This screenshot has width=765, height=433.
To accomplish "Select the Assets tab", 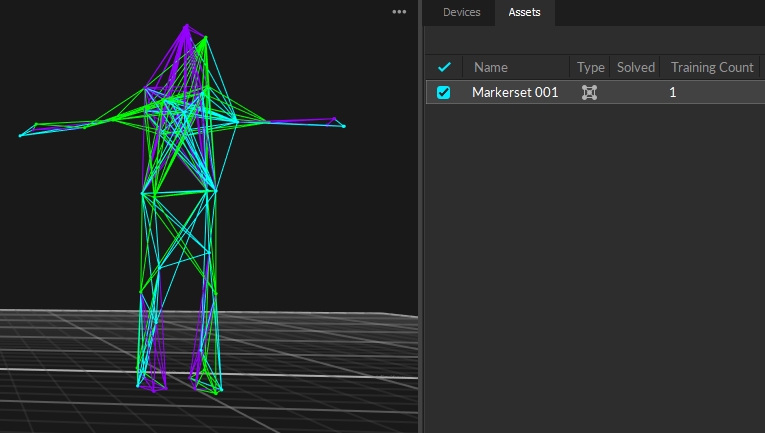I will click(525, 12).
